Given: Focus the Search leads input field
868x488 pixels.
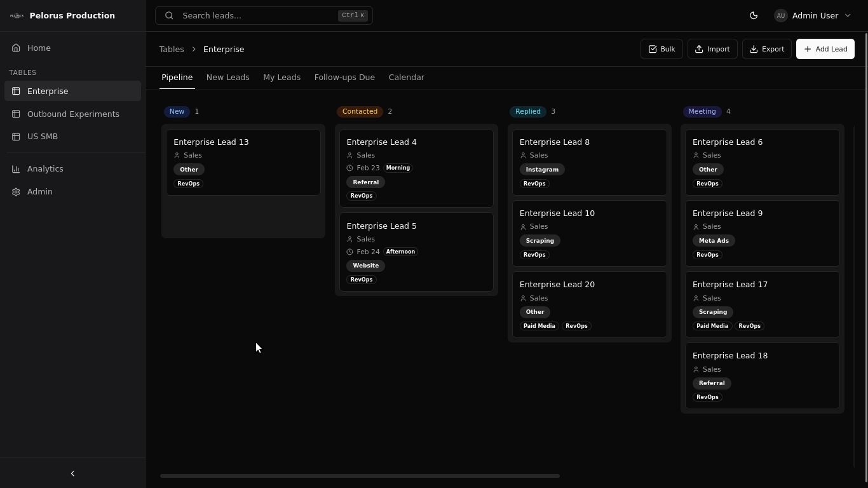Looking at the screenshot, I should tap(264, 15).
